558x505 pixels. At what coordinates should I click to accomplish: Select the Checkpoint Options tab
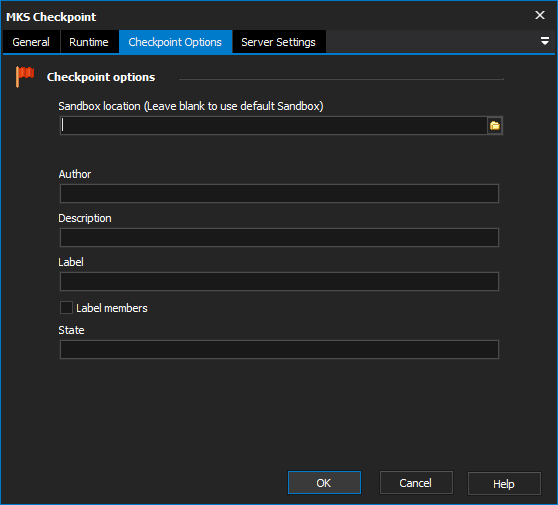(x=175, y=42)
